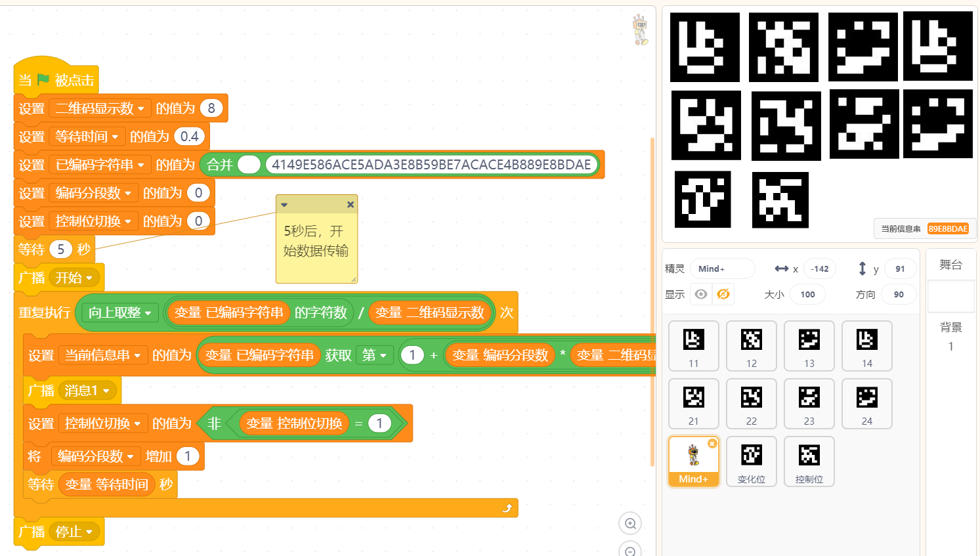Click the 非 not-operator block
Screen dimensions: 980x556
coord(214,423)
